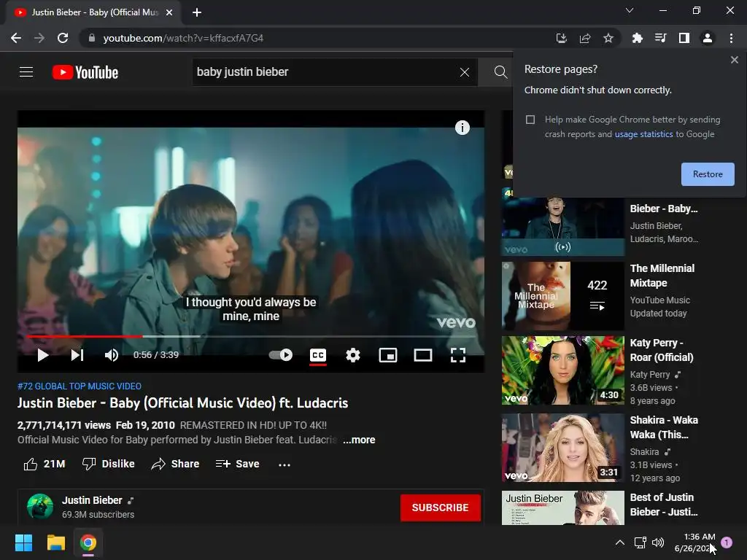Skip to the next video
The width and height of the screenshot is (747, 560).
77,355
